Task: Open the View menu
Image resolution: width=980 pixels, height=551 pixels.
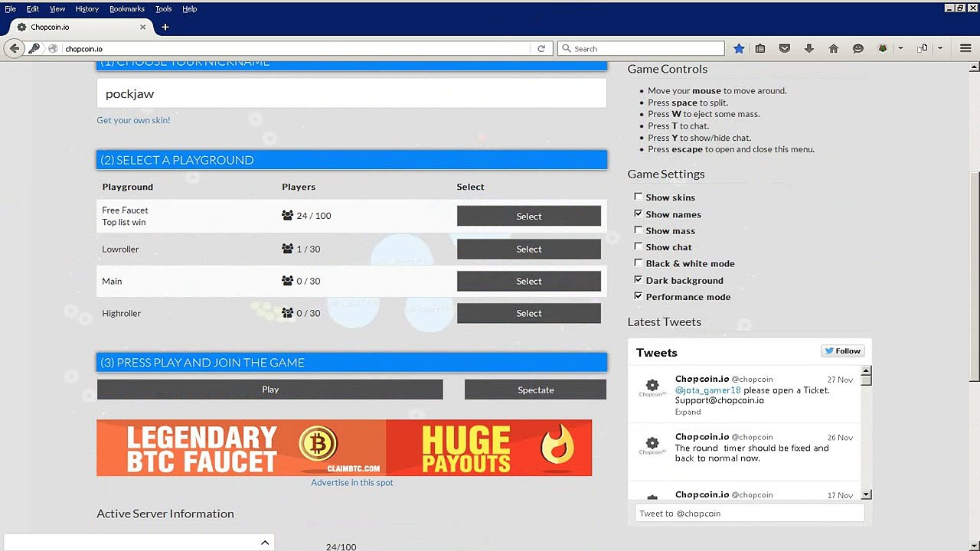Action: [57, 8]
